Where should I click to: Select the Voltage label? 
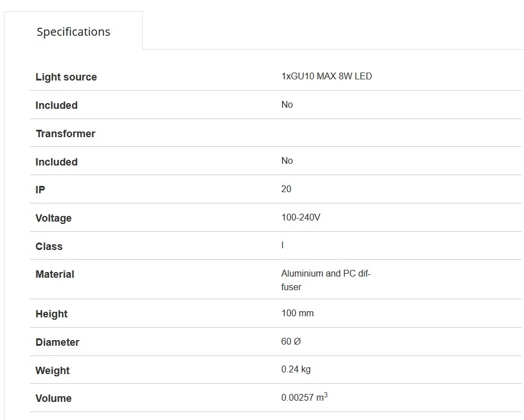[x=53, y=218]
